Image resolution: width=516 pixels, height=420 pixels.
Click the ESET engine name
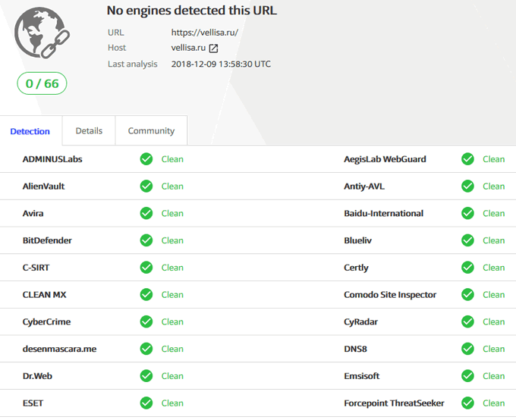click(x=33, y=403)
